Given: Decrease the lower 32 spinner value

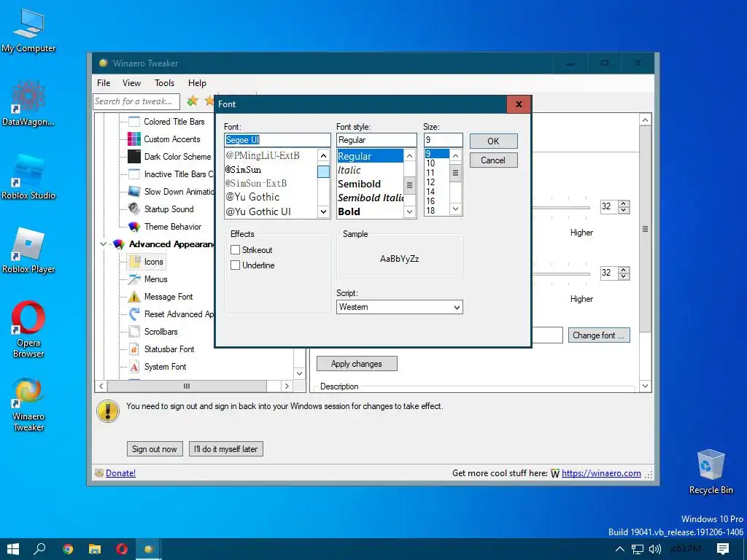Looking at the screenshot, I should (624, 276).
